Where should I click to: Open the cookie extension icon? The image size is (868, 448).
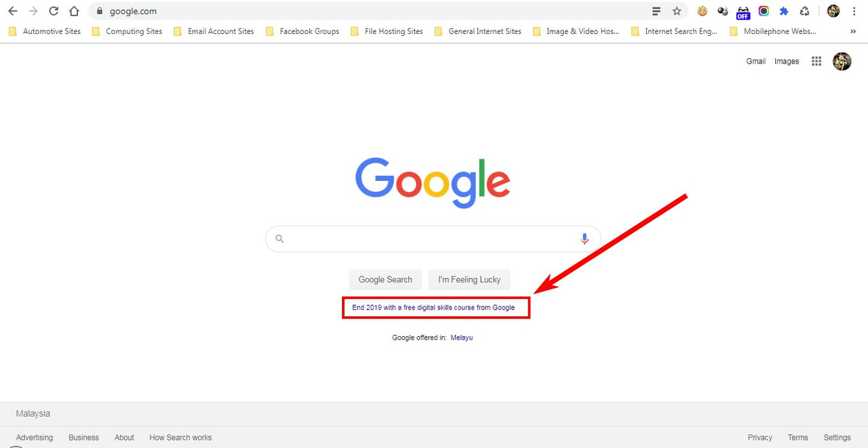point(703,11)
